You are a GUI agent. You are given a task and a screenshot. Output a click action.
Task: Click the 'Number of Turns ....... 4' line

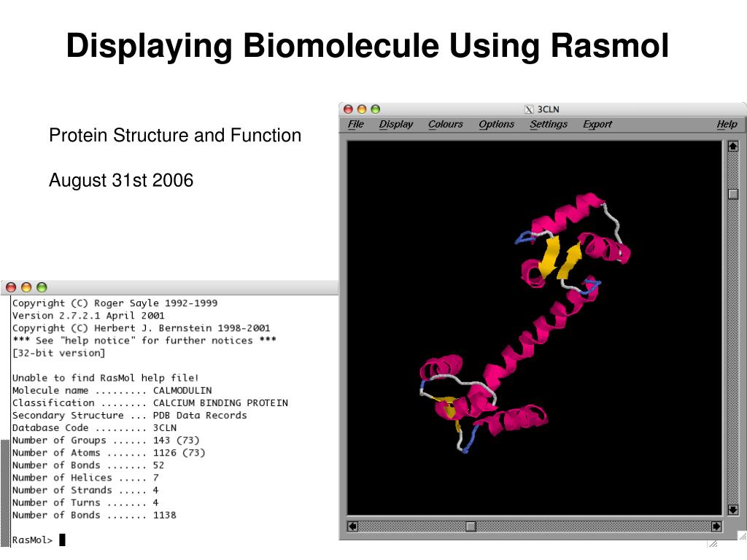pyautogui.click(x=85, y=502)
